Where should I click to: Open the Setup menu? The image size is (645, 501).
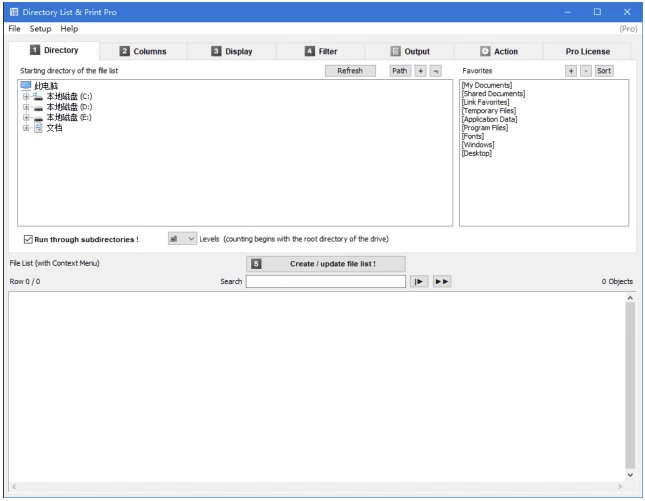[40, 29]
